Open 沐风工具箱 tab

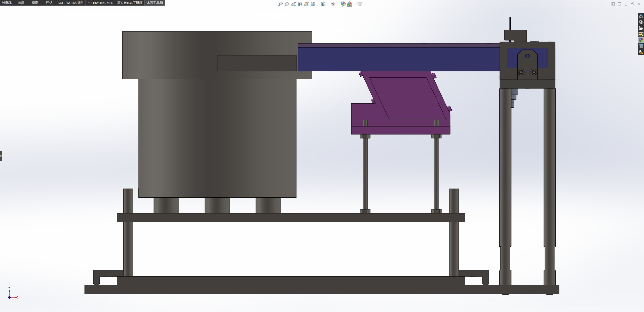(155, 3)
